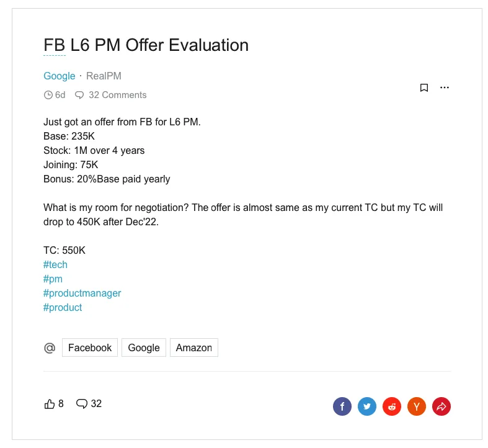Like the post with thumbs-up icon
The image size is (488, 448).
50,404
